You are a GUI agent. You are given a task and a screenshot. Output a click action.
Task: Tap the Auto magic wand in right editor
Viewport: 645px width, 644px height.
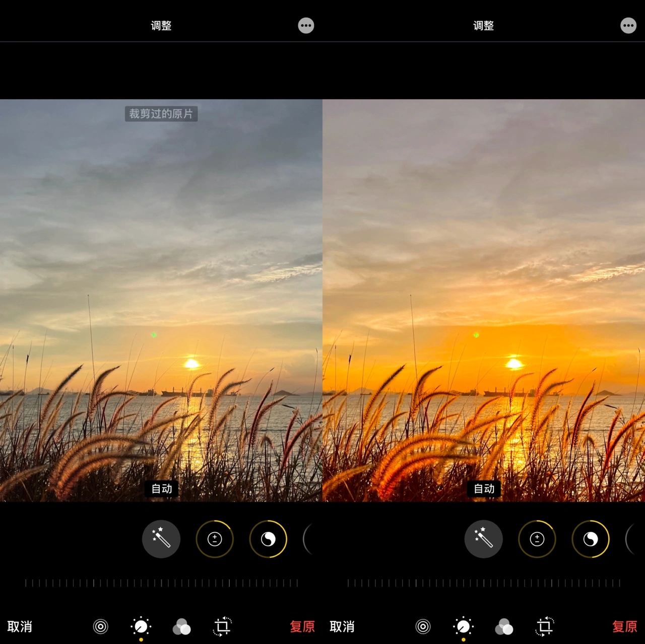click(483, 539)
